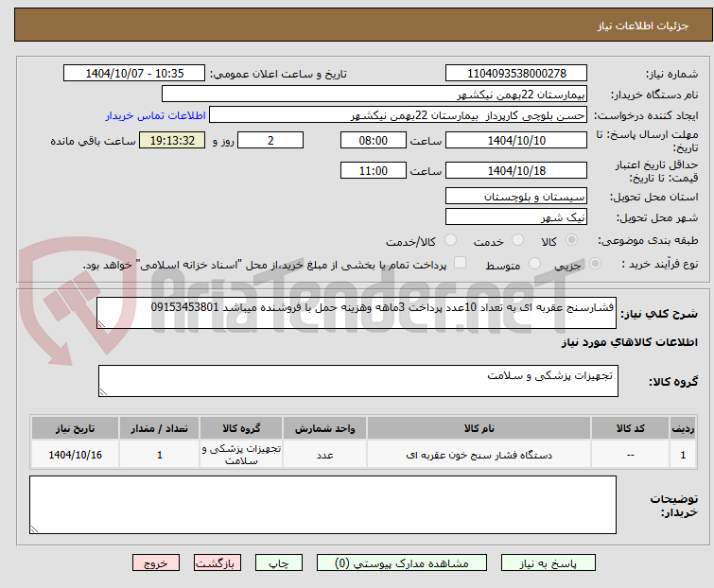Click the unit cell عدد

pos(324,455)
